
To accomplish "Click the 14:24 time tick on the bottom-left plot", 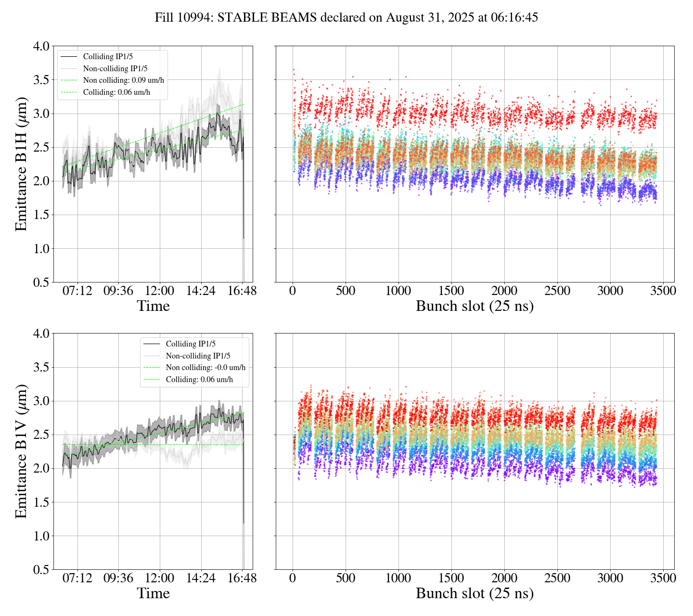I will [201, 578].
